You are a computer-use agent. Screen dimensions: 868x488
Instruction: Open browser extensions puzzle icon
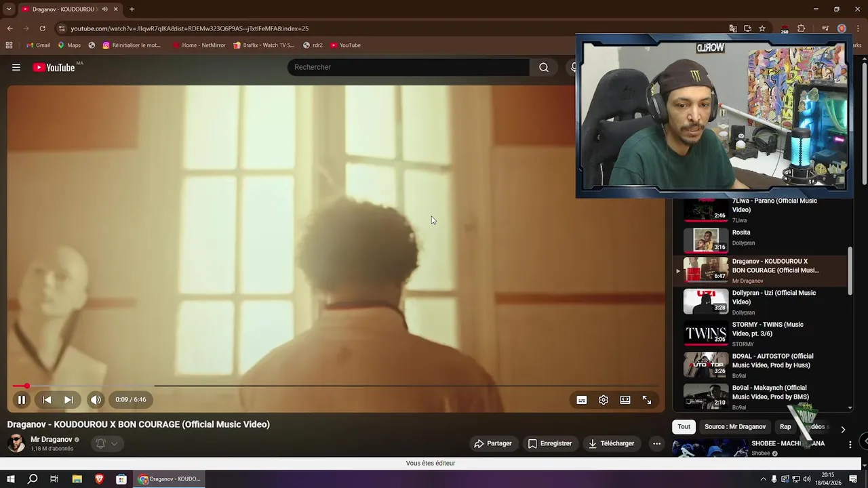click(802, 28)
